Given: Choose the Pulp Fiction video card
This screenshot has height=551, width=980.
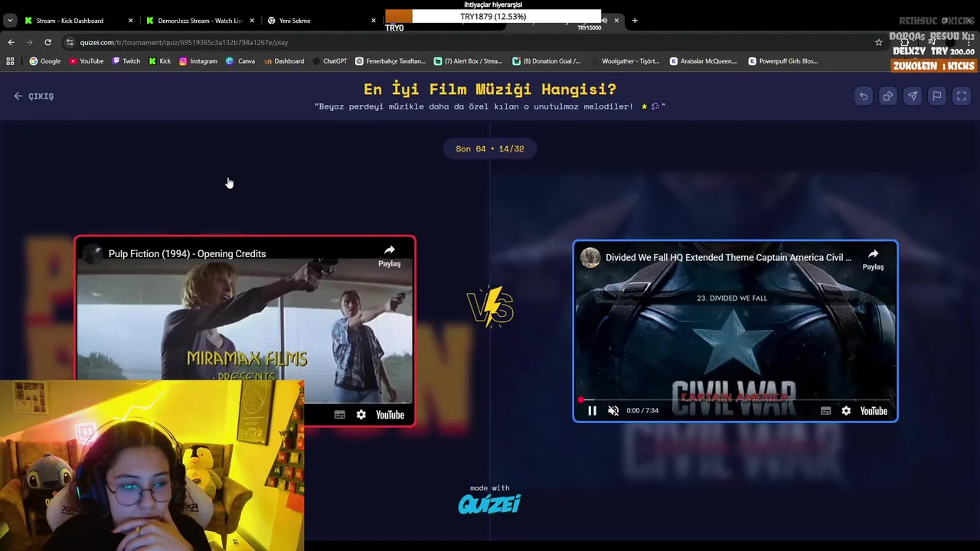Looking at the screenshot, I should click(245, 331).
